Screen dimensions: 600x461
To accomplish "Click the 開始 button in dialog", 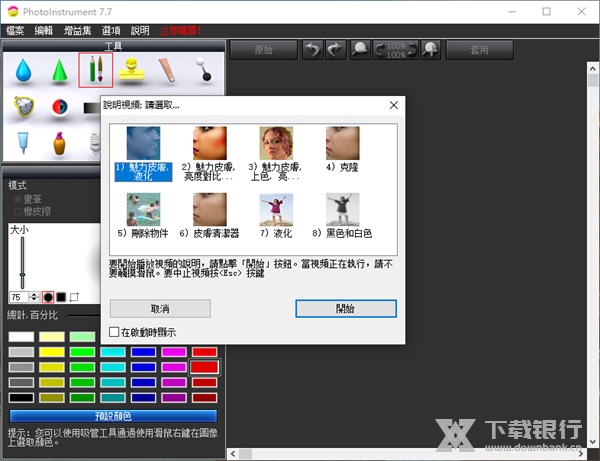I will (x=345, y=308).
